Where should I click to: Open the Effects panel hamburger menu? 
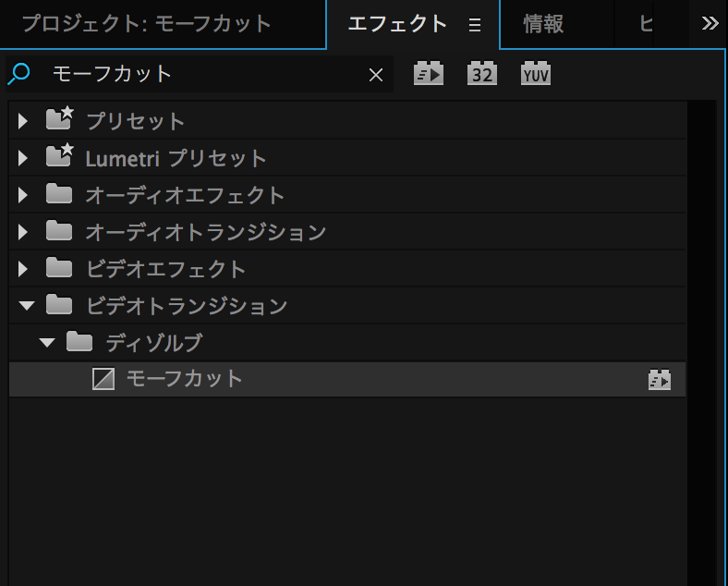tap(475, 25)
